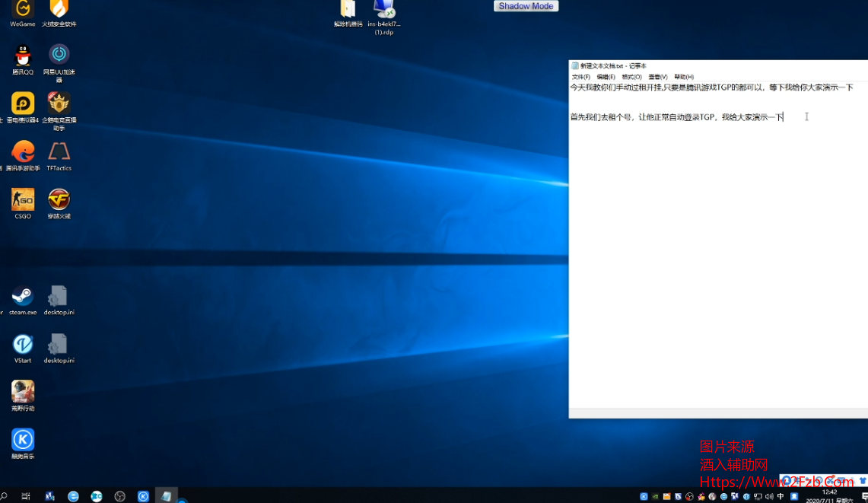Open the 查看(V) menu in Notepad
Image resolution: width=868 pixels, height=503 pixels.
click(657, 77)
